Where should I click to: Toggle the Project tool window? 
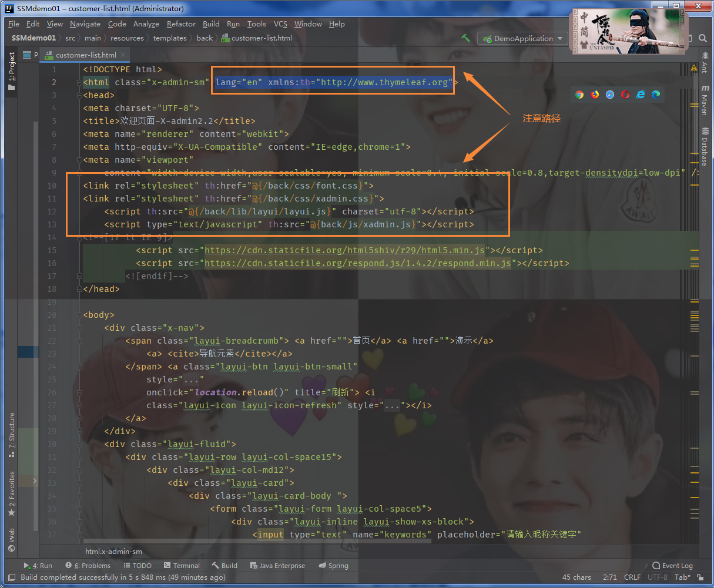(x=11, y=70)
